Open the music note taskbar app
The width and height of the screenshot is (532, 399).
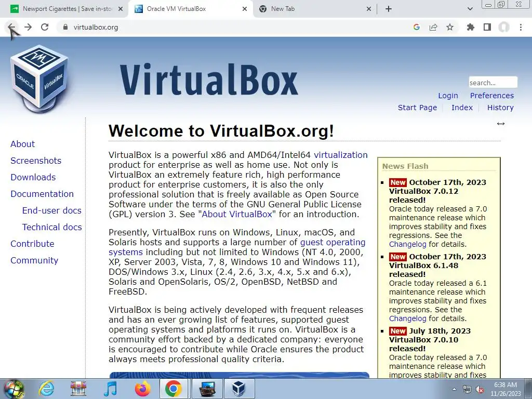click(110, 389)
